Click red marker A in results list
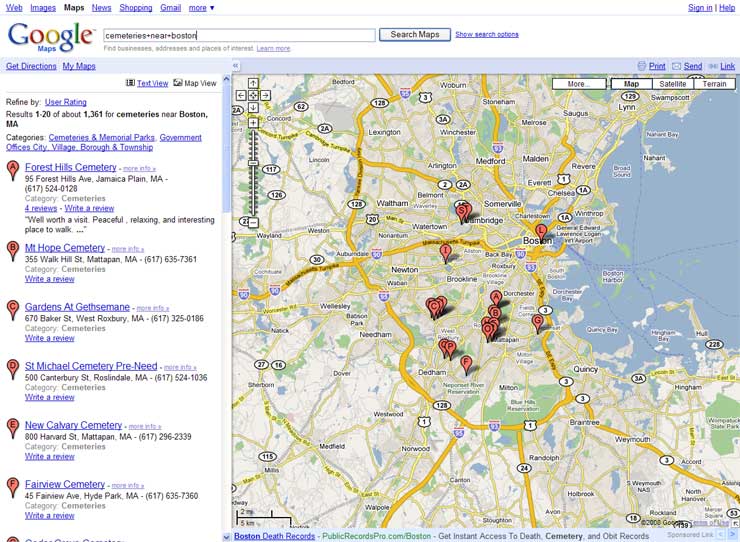The height and width of the screenshot is (542, 740). [x=13, y=170]
